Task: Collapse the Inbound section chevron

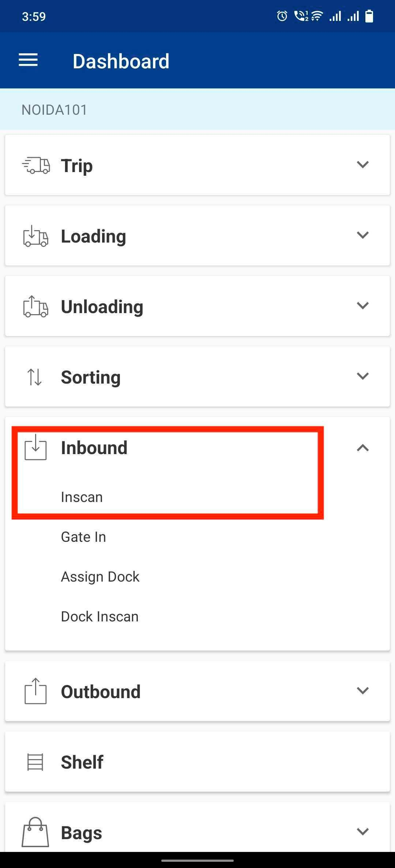Action: [362, 448]
